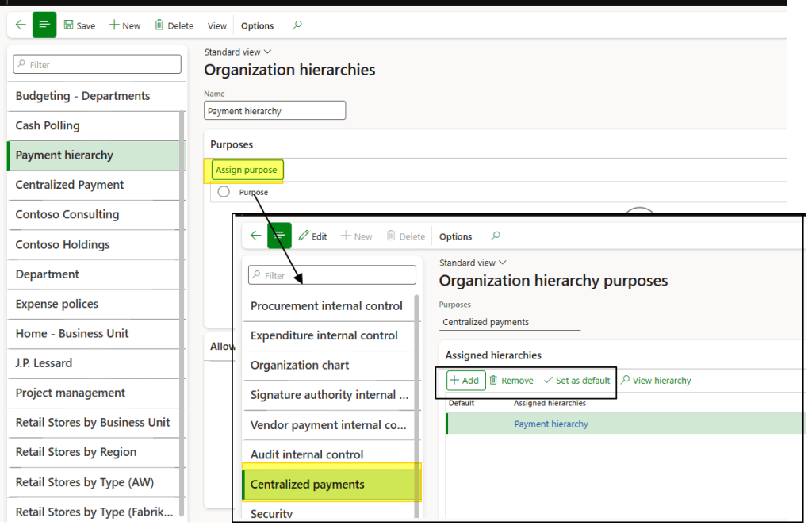Select Centralized payments in purposes list

click(x=308, y=485)
